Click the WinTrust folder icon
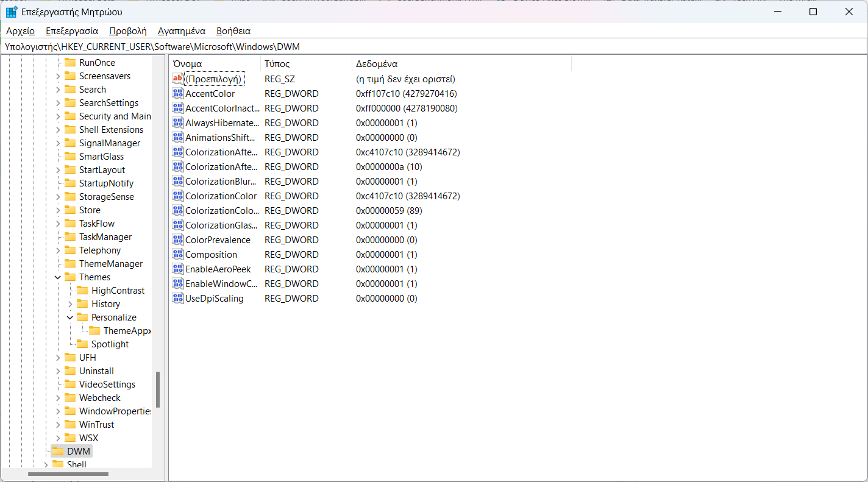 (x=69, y=425)
